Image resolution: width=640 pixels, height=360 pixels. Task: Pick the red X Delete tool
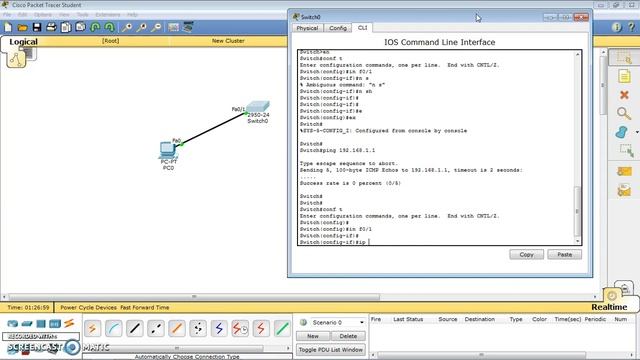click(x=624, y=95)
